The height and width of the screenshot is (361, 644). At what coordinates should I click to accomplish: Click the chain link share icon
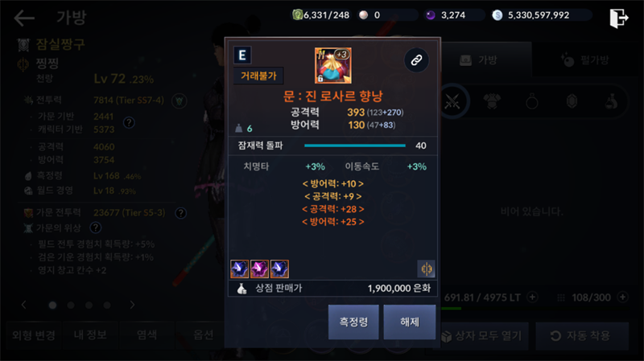[x=416, y=60]
